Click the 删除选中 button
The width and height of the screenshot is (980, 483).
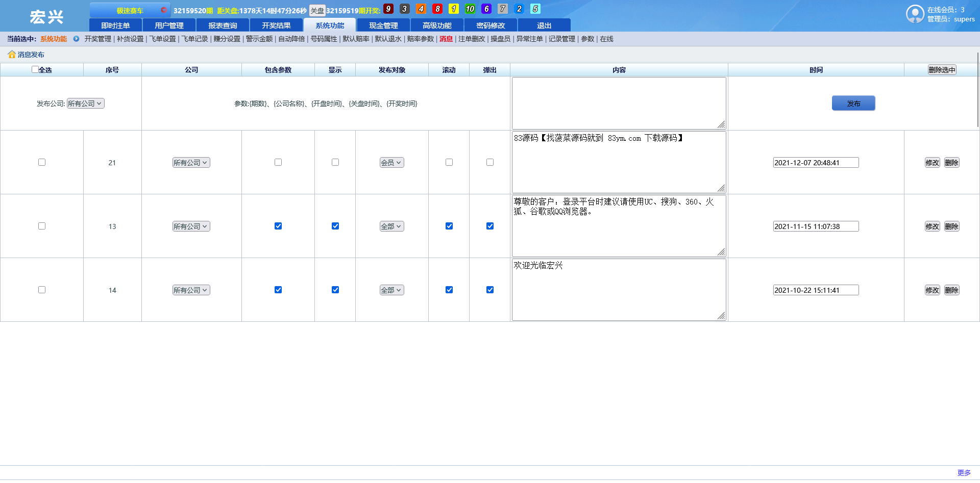coord(942,70)
